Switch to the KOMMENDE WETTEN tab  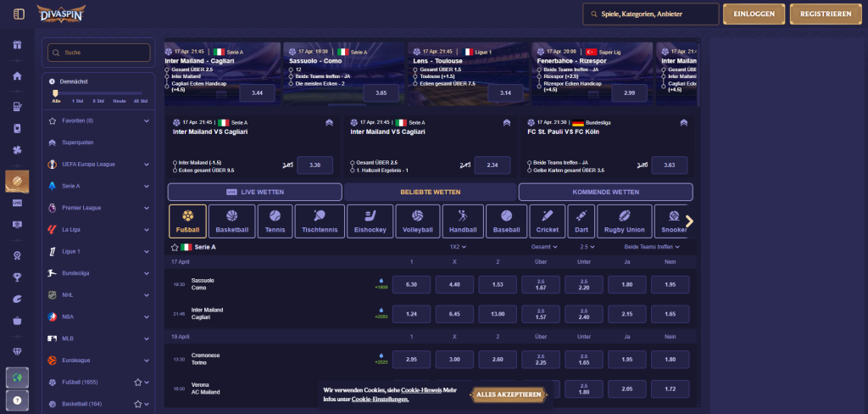(605, 192)
